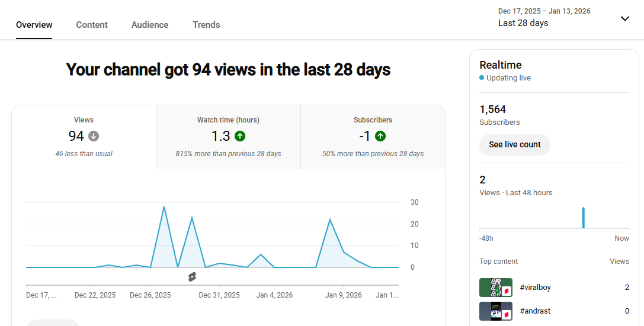This screenshot has height=326, width=644.
Task: Click the grey down-arrow icon beside Views
Action: (x=94, y=136)
